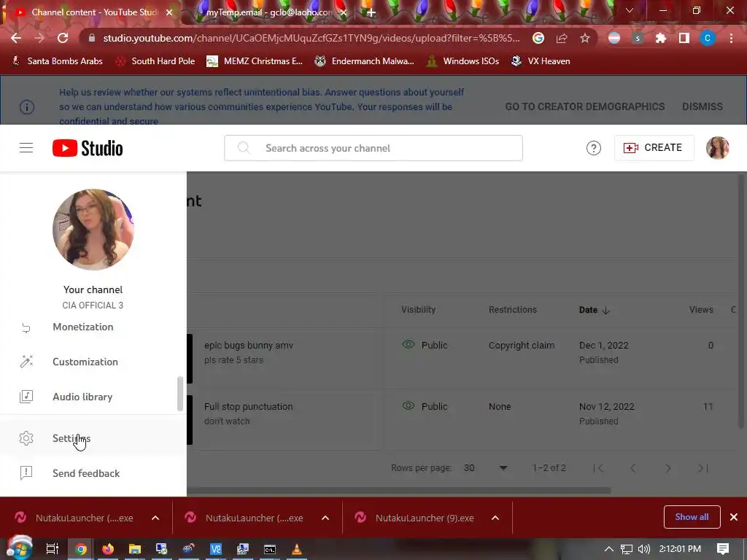The image size is (747, 560).
Task: Click the sidebar vertical scrollbar
Action: coord(180,393)
